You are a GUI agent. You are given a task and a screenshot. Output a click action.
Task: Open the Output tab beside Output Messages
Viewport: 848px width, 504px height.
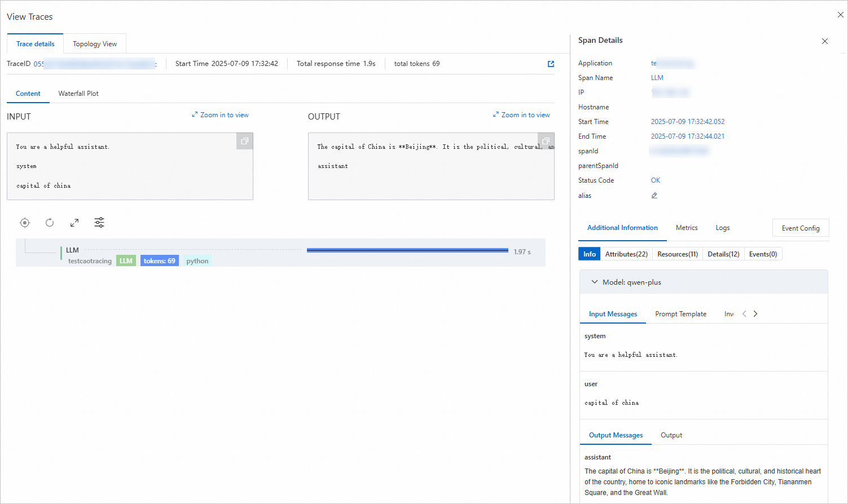point(671,435)
